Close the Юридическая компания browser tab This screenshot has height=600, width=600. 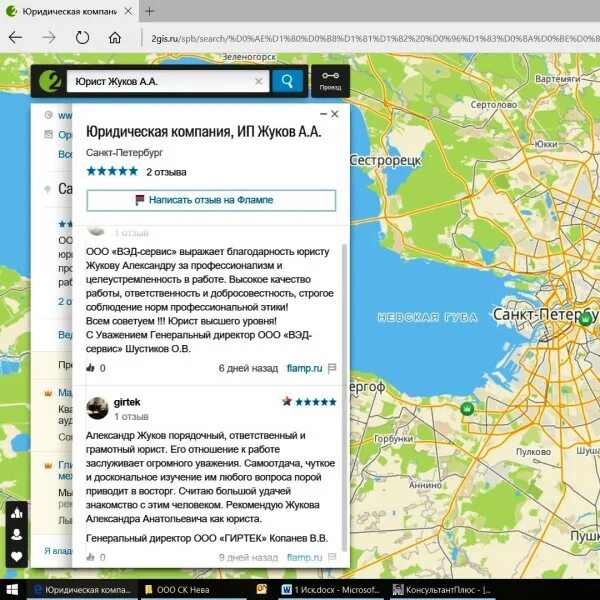click(128, 11)
